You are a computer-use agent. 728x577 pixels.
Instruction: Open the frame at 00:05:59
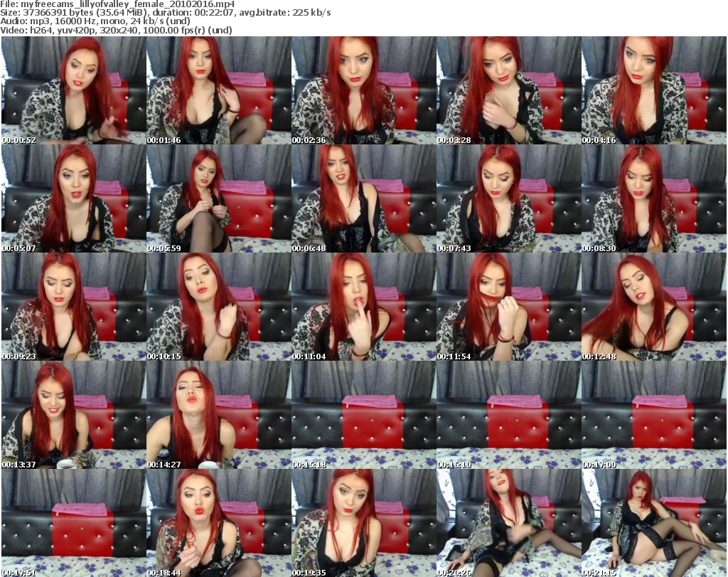pyautogui.click(x=219, y=198)
